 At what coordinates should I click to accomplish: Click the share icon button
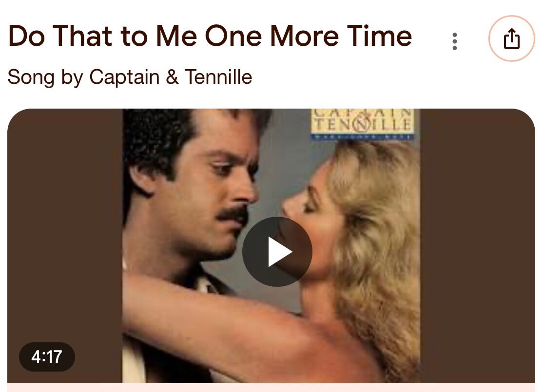click(x=511, y=38)
